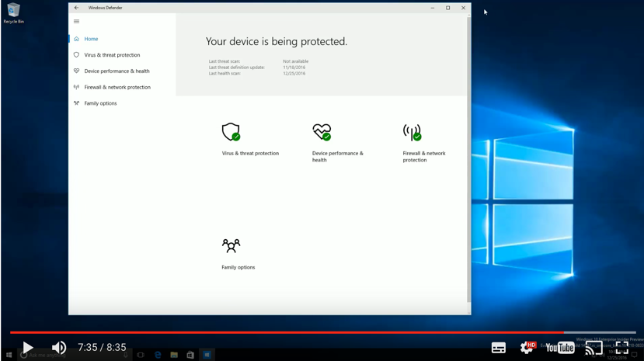The image size is (644, 361).
Task: Mute the video volume speaker
Action: [59, 348]
